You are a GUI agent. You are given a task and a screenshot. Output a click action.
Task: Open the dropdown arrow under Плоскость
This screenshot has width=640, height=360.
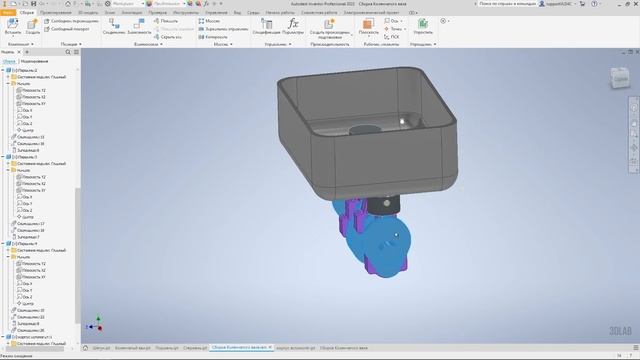(369, 37)
